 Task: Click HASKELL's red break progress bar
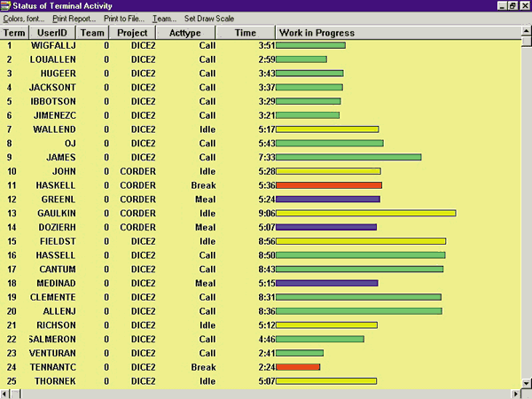(328, 185)
